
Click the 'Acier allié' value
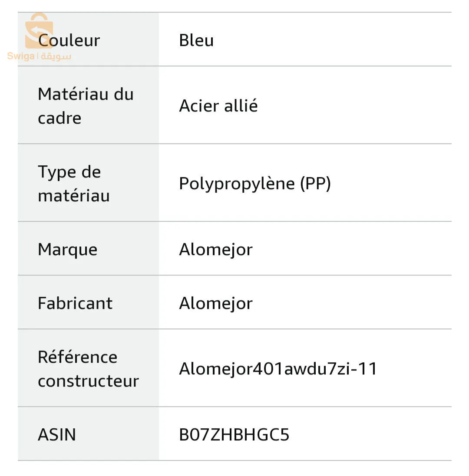click(x=218, y=106)
